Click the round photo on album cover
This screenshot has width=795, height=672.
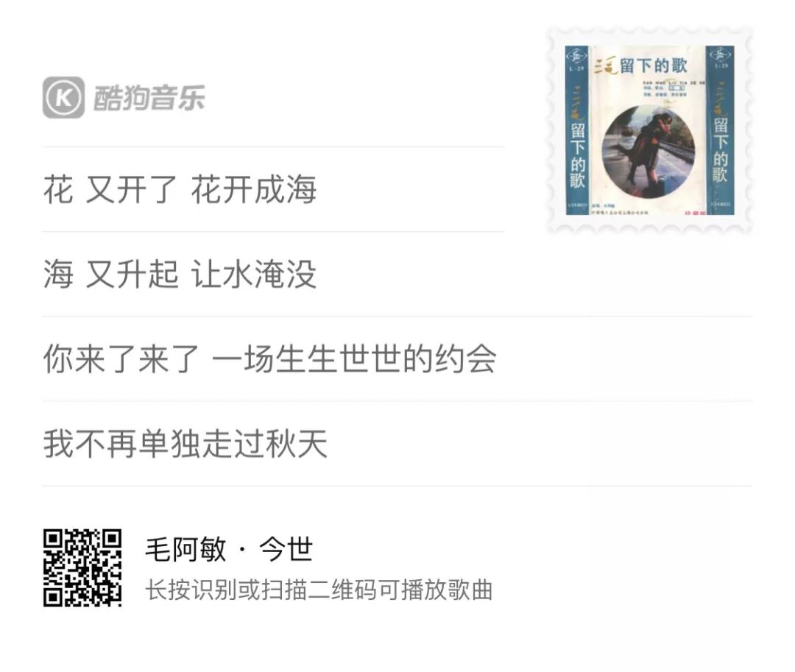649,151
